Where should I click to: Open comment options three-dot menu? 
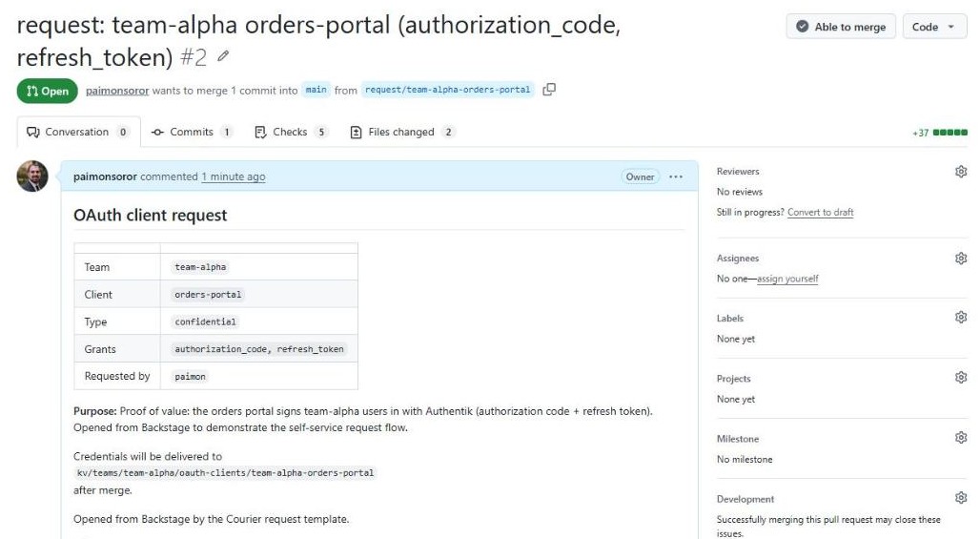tap(676, 176)
